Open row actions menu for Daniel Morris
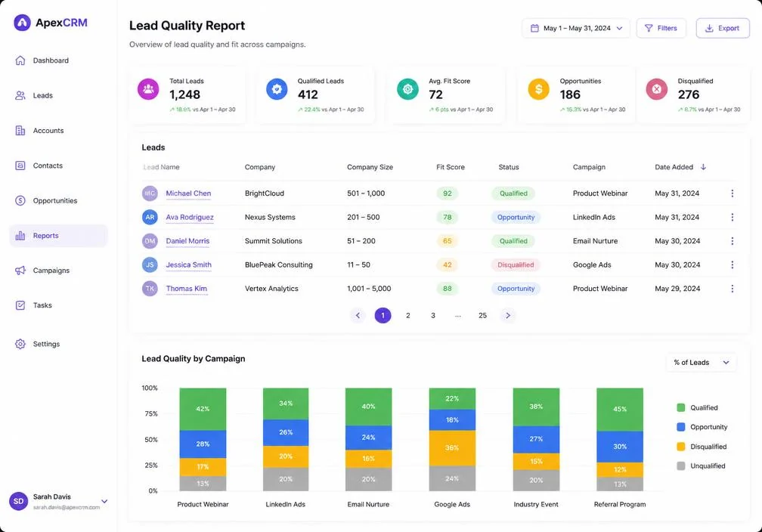Screen dimensions: 762x532 (732, 241)
